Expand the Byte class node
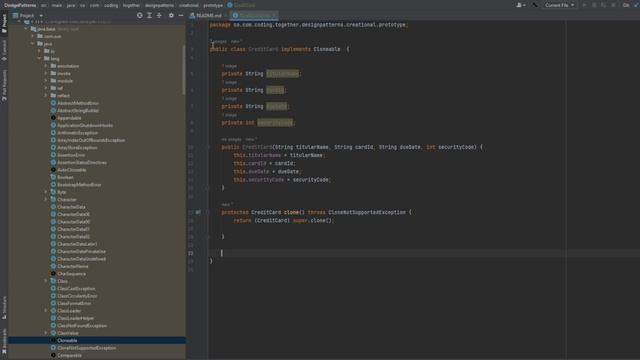Viewport: 640px width, 360px height. [46, 192]
